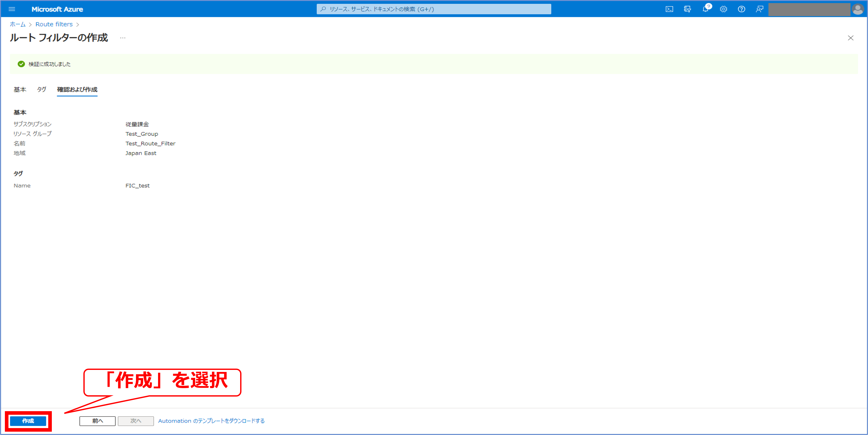Click the user account avatar

tap(857, 9)
